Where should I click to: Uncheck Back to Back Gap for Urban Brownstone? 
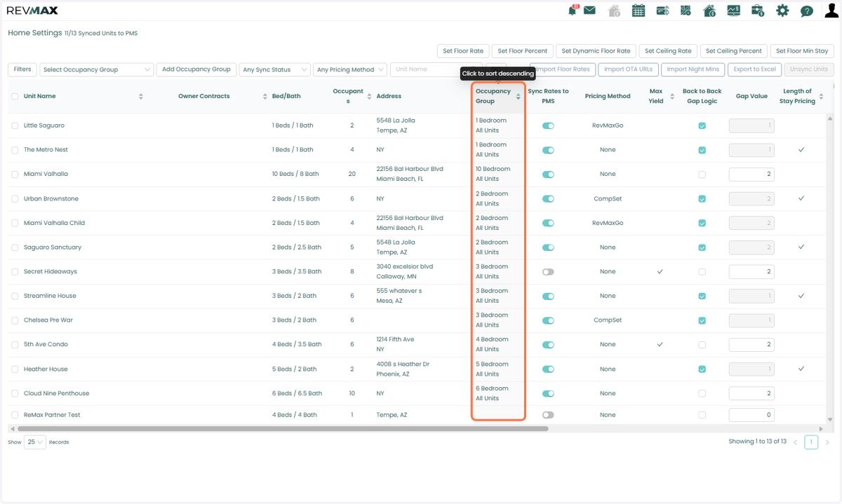click(702, 198)
